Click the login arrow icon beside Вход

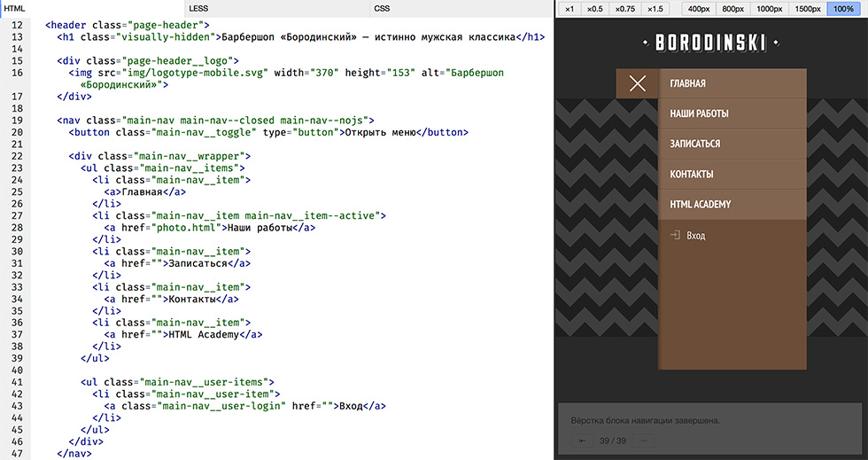point(675,236)
